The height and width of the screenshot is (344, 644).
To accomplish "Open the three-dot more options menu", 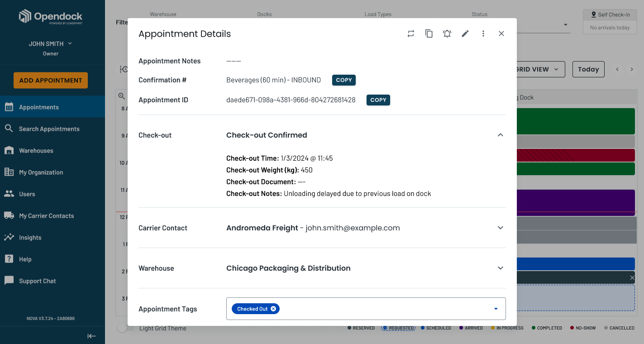I will click(483, 33).
